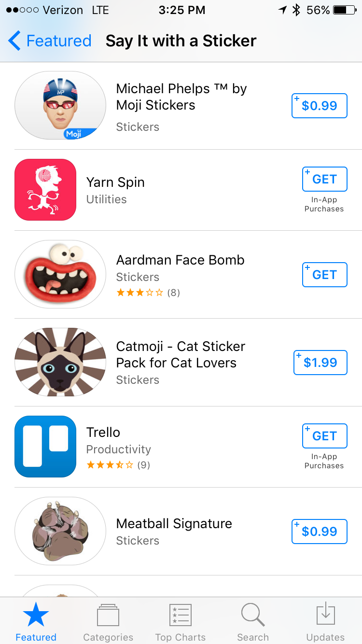The width and height of the screenshot is (362, 644).
Task: Buy Michael Phelps stickers for $0.99
Action: [320, 106]
